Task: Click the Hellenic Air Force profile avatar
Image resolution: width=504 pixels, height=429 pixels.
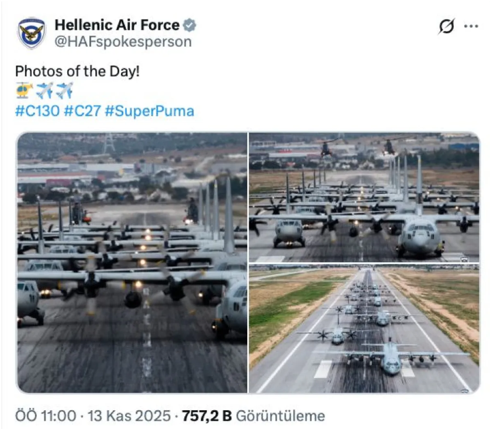Action: point(32,33)
